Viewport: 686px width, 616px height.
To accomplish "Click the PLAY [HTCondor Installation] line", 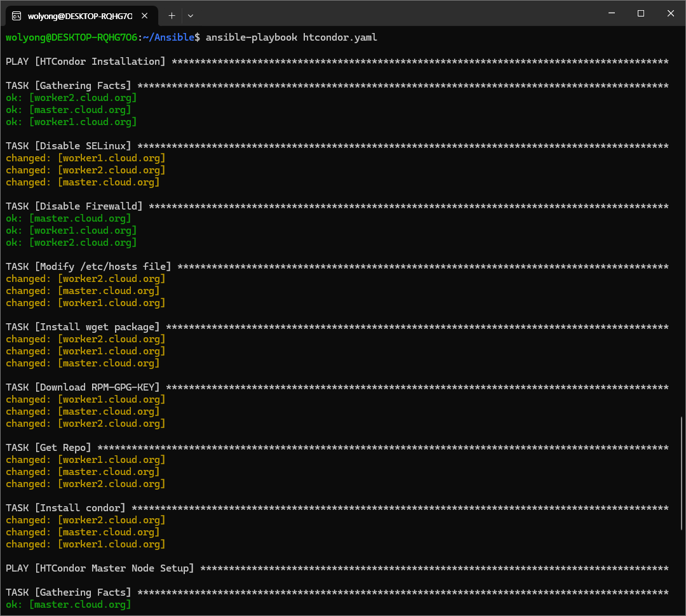I will click(85, 62).
